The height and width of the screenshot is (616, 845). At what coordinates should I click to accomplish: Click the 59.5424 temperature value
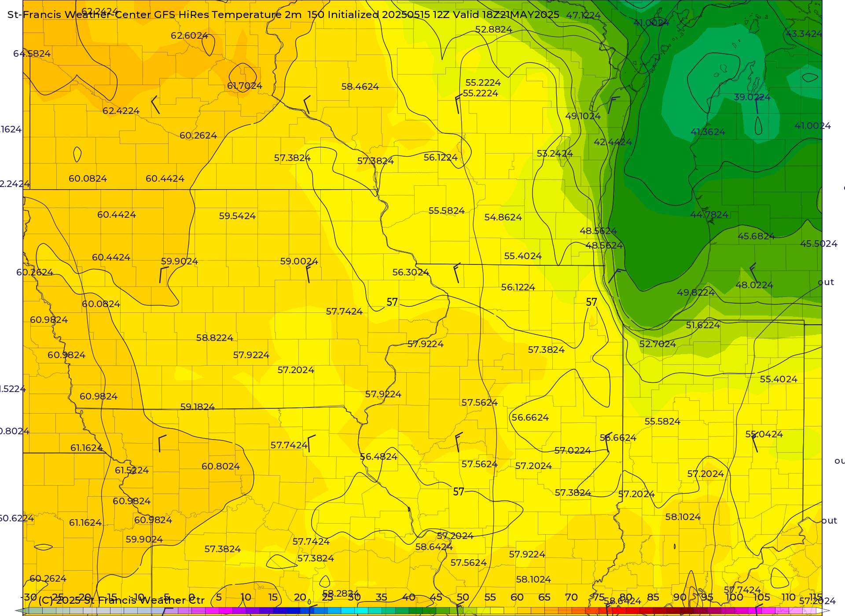click(x=238, y=216)
